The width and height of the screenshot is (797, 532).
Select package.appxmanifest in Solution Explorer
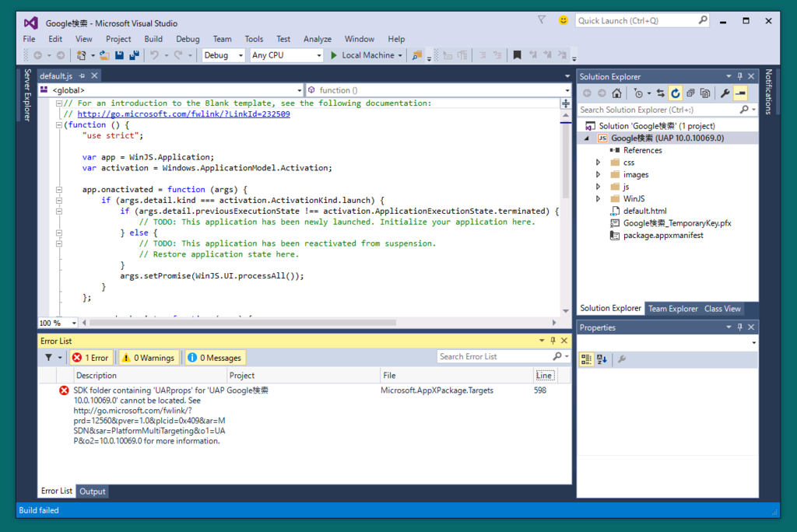pyautogui.click(x=662, y=235)
